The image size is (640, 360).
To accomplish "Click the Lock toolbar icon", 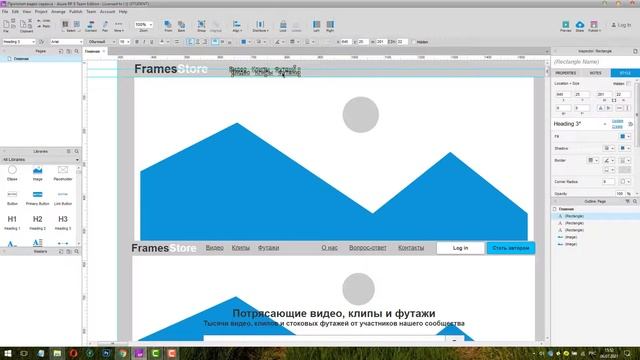I will tap(283, 25).
